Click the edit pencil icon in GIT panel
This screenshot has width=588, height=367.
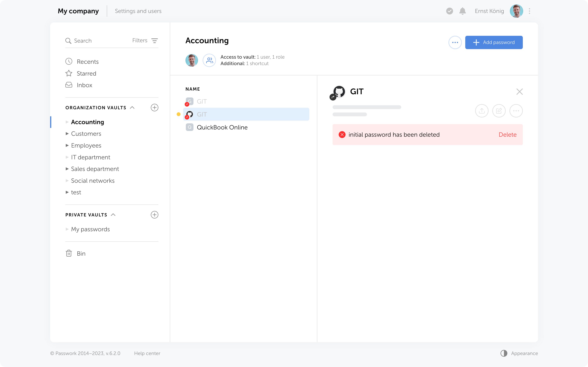[x=499, y=111]
